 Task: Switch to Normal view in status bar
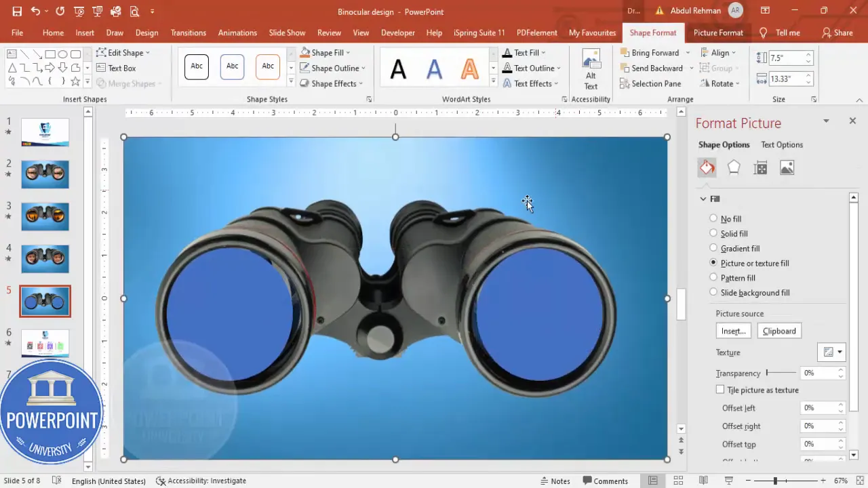[652, 481]
